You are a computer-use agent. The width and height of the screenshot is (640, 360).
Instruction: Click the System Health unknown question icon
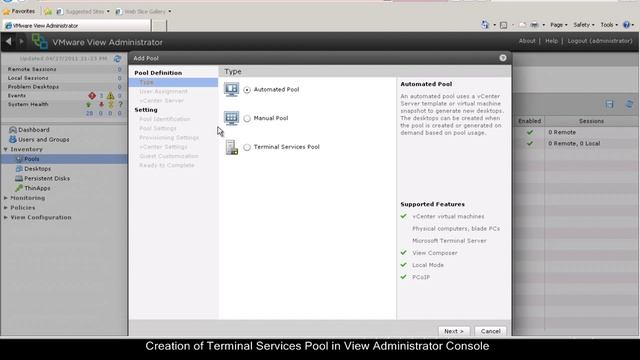click(120, 104)
